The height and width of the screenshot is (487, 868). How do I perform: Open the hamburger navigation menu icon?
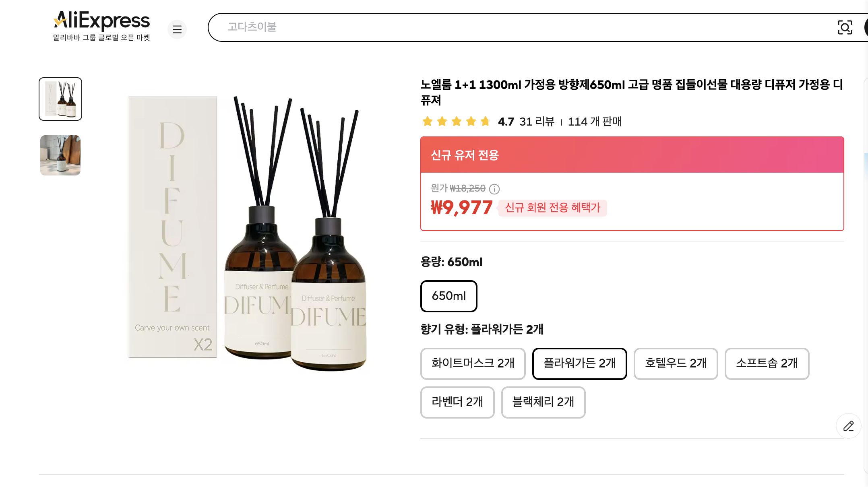[x=177, y=29]
